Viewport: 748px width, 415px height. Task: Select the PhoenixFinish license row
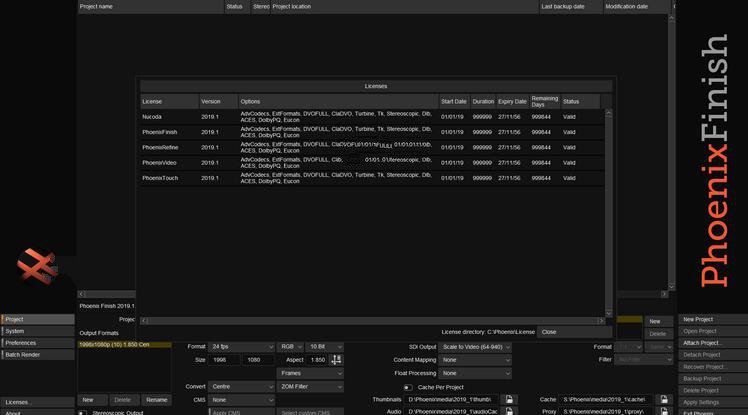point(372,132)
